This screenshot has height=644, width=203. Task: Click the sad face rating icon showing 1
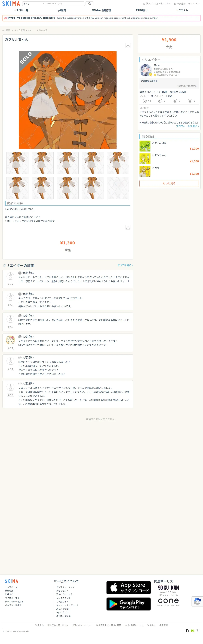190,101
